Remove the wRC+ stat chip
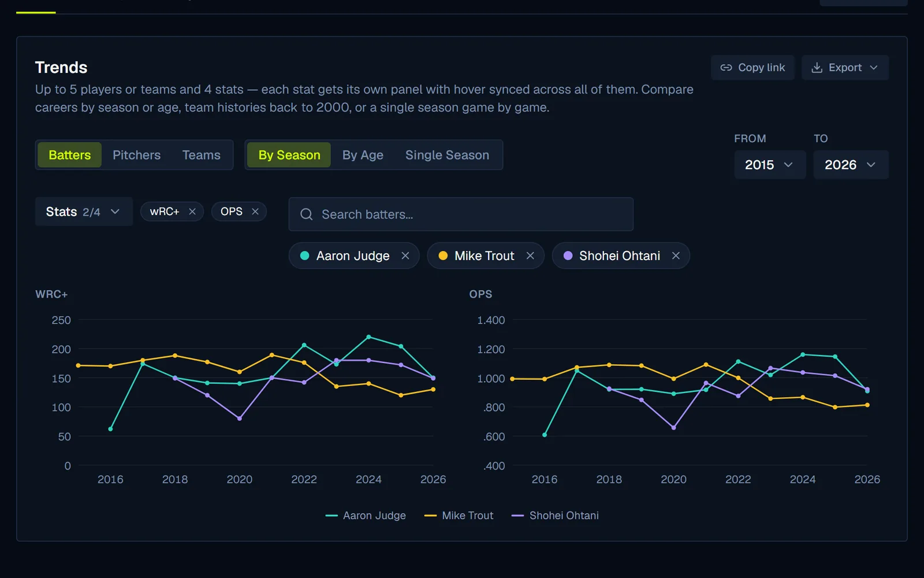Viewport: 924px width, 578px height. point(192,212)
